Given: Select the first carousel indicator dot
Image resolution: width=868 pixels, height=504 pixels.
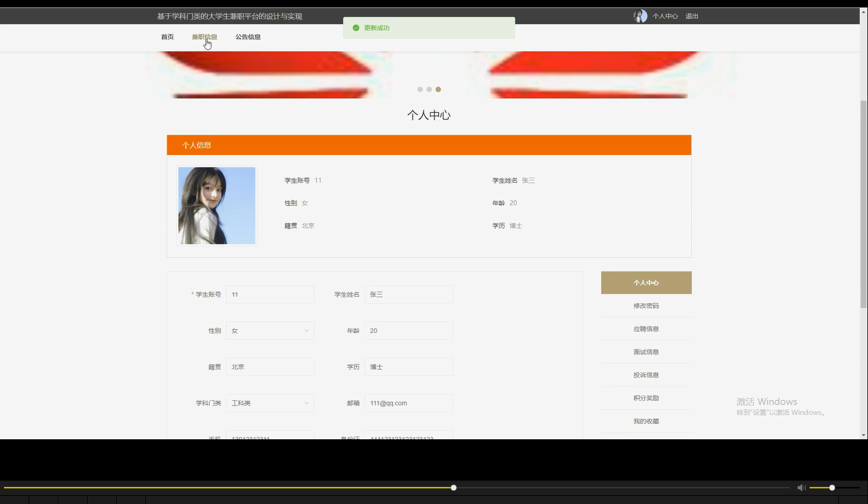Looking at the screenshot, I should coord(420,89).
